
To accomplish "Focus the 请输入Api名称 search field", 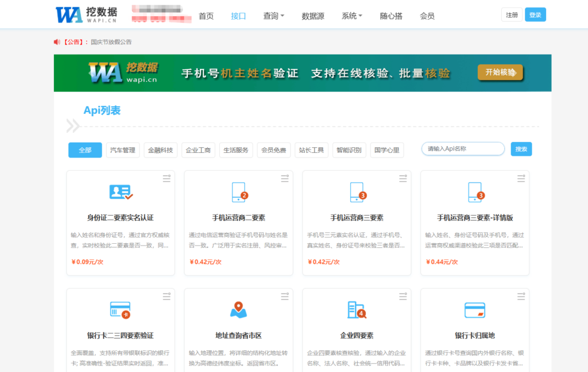I will tap(463, 149).
